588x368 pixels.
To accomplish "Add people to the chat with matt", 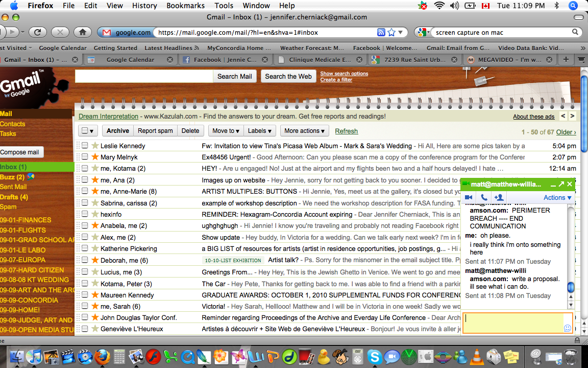I will click(x=499, y=197).
